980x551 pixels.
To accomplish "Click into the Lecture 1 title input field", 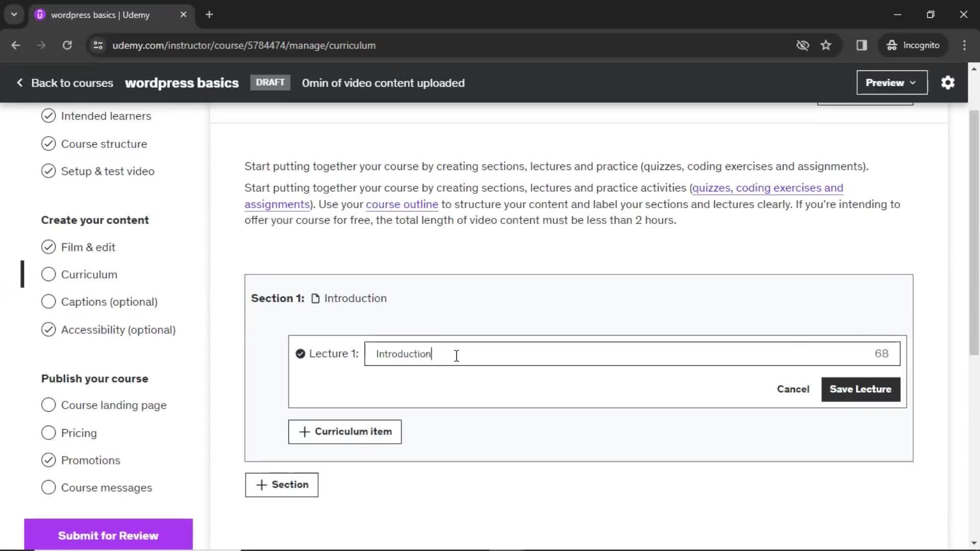I will pyautogui.click(x=632, y=354).
